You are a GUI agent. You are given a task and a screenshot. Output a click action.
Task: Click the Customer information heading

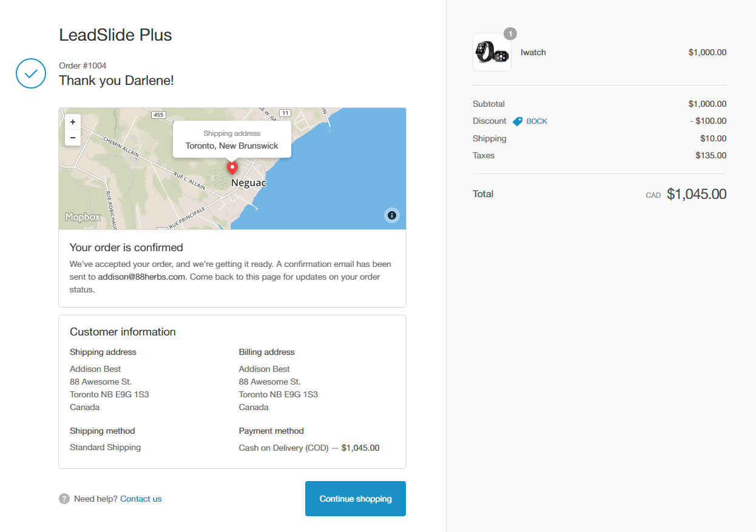point(123,332)
